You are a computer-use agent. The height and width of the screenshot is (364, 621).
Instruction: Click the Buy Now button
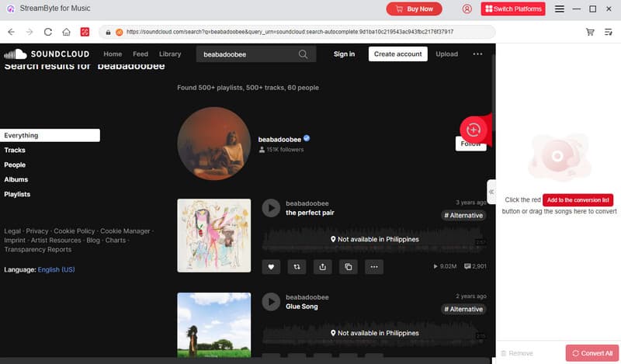414,9
